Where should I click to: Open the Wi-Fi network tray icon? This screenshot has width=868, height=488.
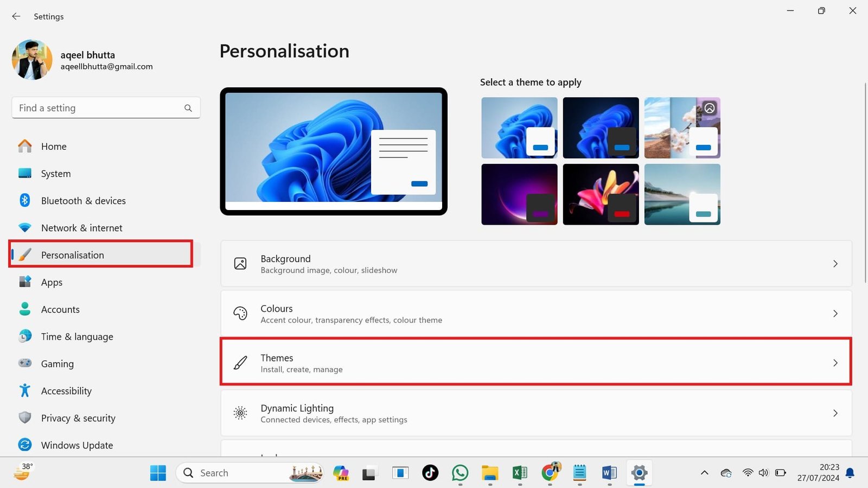(x=748, y=473)
